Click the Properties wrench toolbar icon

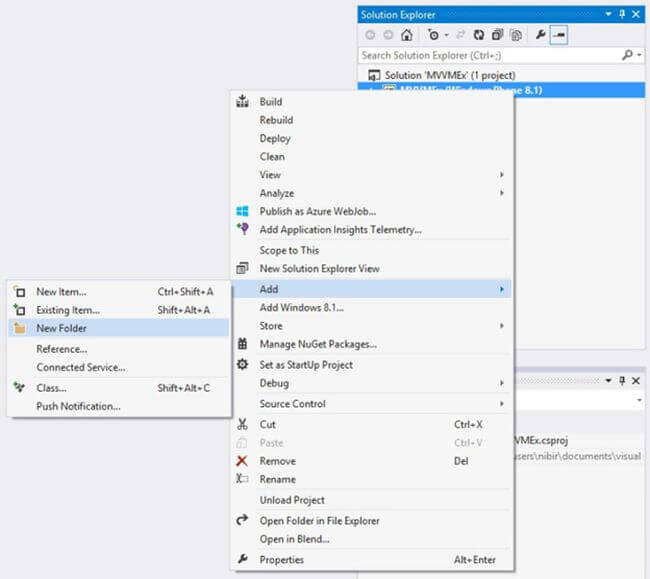click(540, 34)
